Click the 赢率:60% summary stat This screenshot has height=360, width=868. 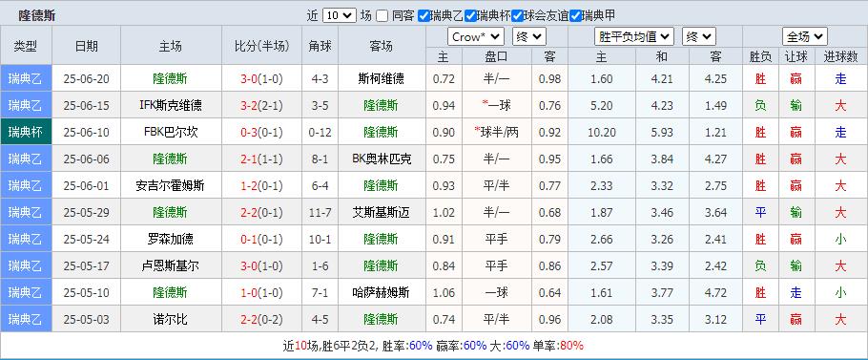[x=462, y=346]
